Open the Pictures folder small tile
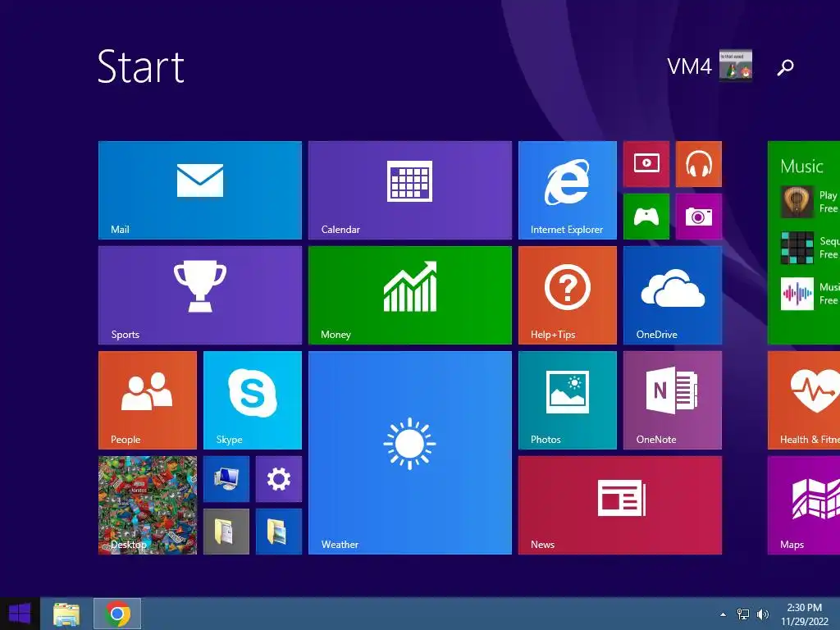 click(279, 532)
